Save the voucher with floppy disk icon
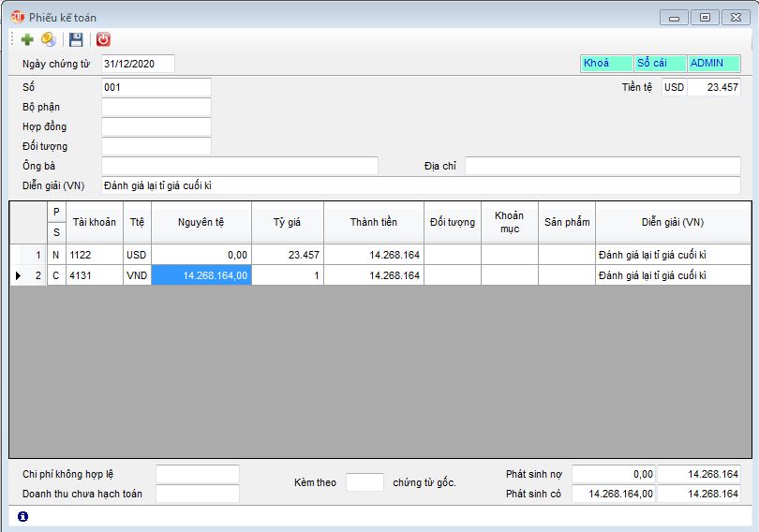 pyautogui.click(x=76, y=39)
